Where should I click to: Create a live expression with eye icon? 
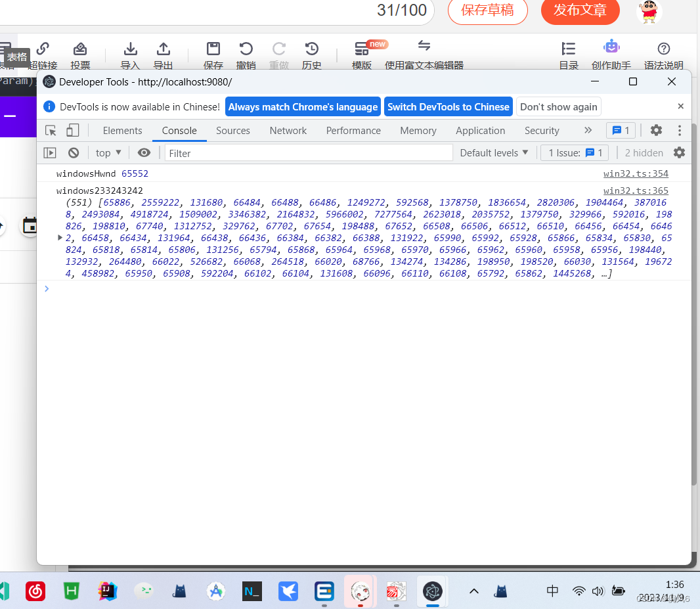click(x=144, y=152)
